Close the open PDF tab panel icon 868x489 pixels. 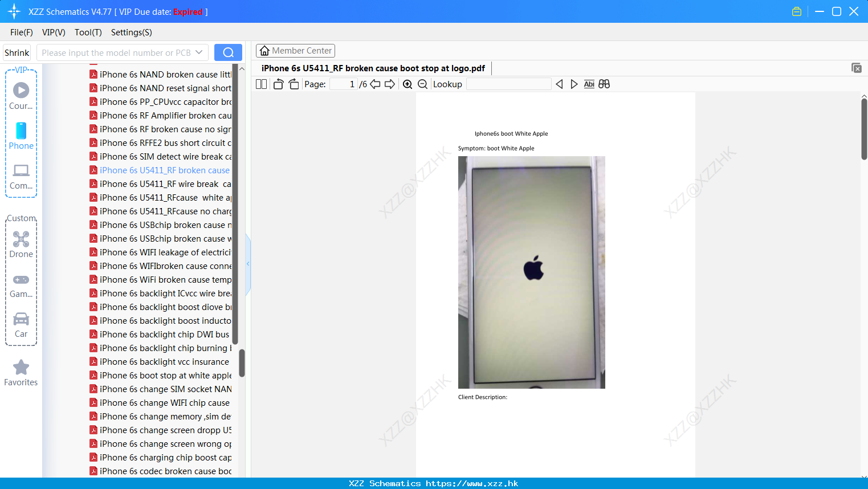point(857,68)
